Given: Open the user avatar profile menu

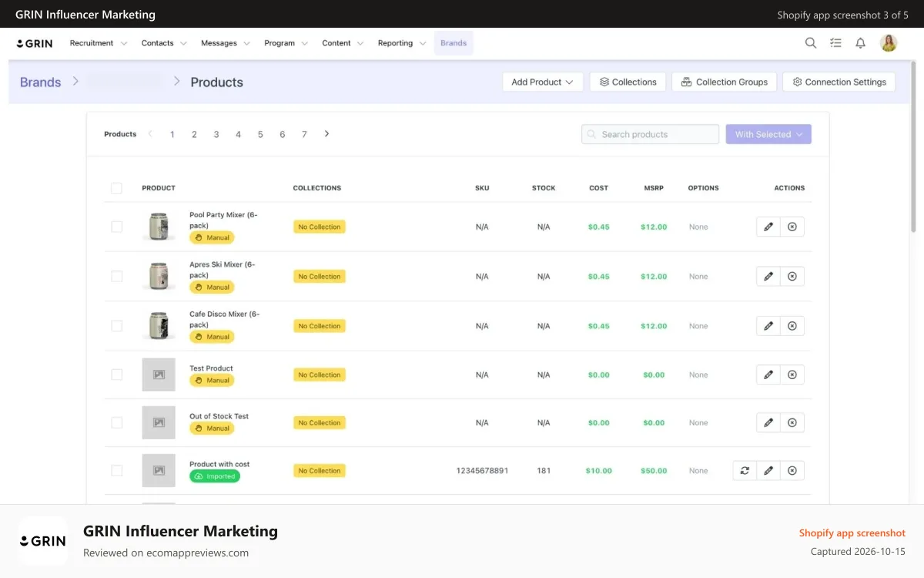Looking at the screenshot, I should [x=889, y=43].
